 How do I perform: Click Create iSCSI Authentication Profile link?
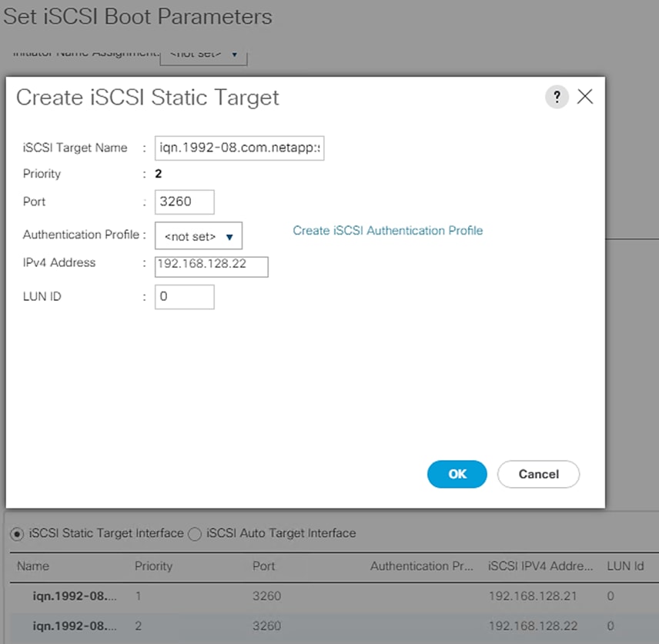tap(387, 231)
